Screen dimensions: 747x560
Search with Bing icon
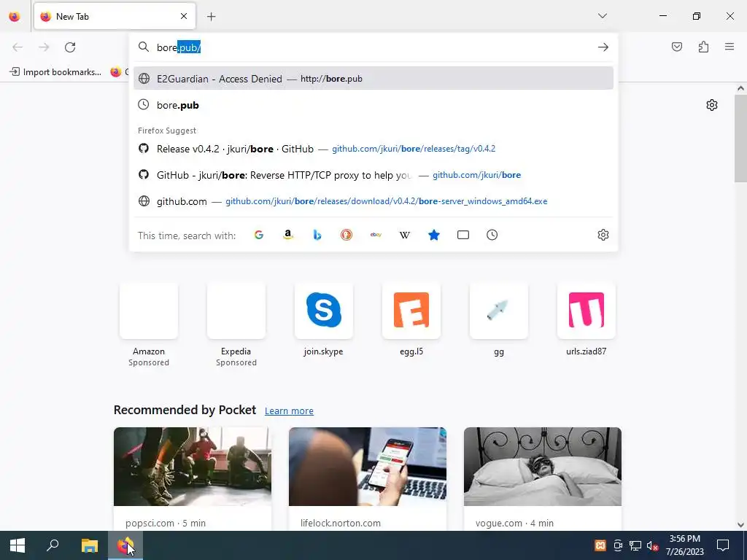317,235
